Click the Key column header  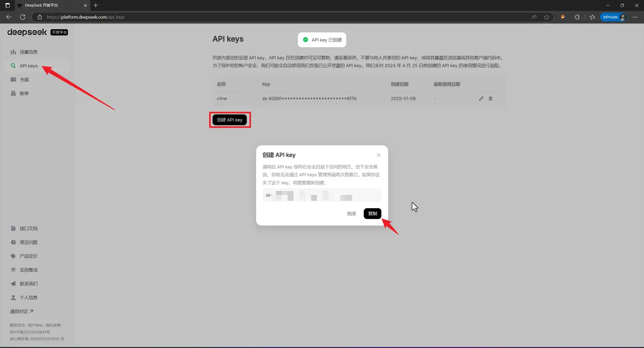click(x=266, y=84)
